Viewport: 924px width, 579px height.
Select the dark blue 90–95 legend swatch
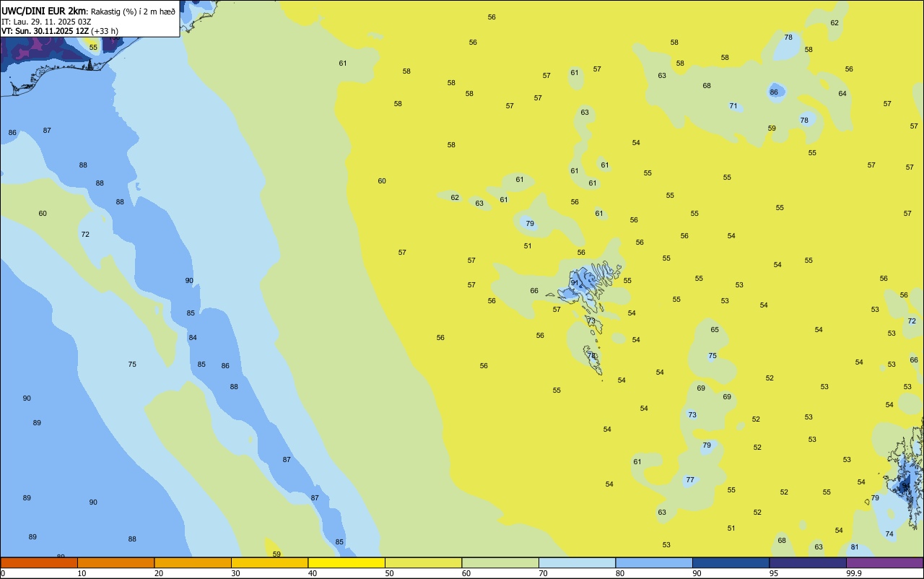point(731,562)
